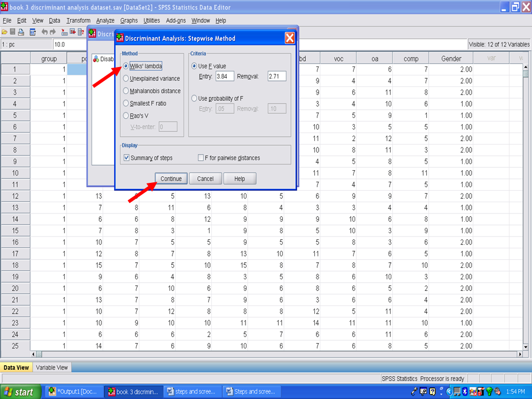Image resolution: width=532 pixels, height=399 pixels.
Task: Click the Undo arrow in toolbar
Action: point(45,32)
